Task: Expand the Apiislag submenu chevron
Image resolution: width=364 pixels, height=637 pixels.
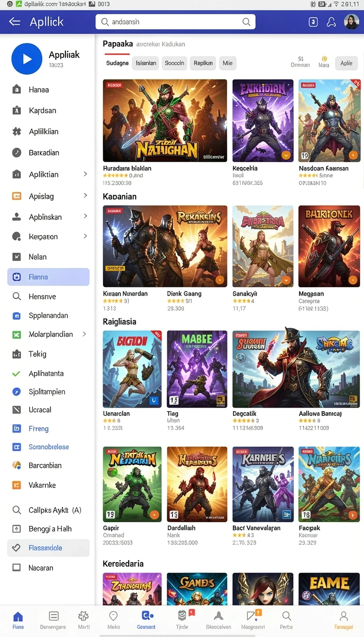Action: point(85,195)
